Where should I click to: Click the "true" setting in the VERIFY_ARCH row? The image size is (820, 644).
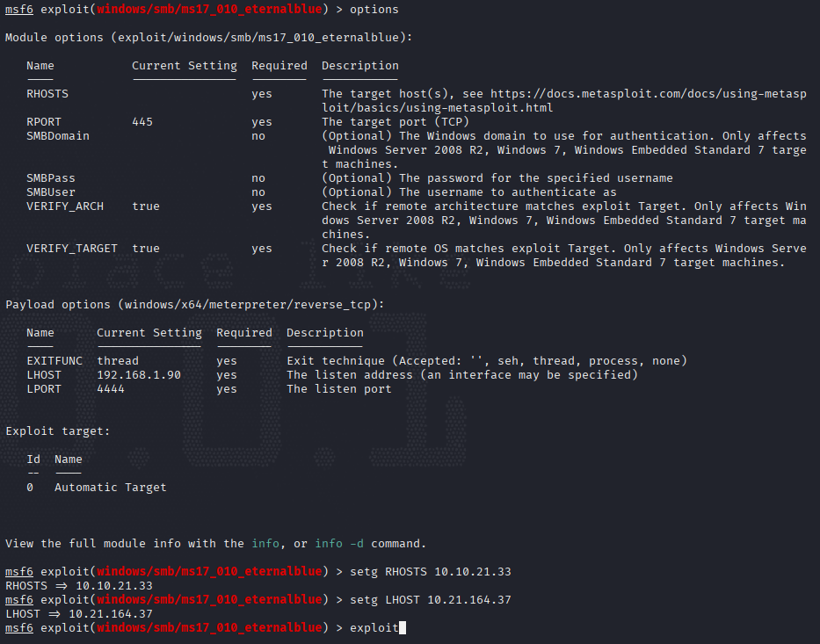click(x=146, y=207)
